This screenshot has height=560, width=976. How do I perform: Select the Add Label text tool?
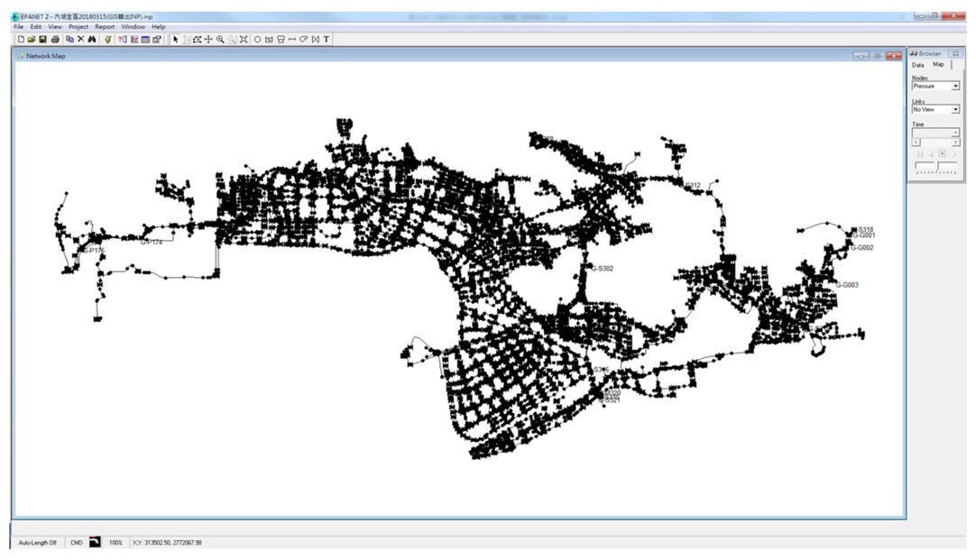[327, 39]
